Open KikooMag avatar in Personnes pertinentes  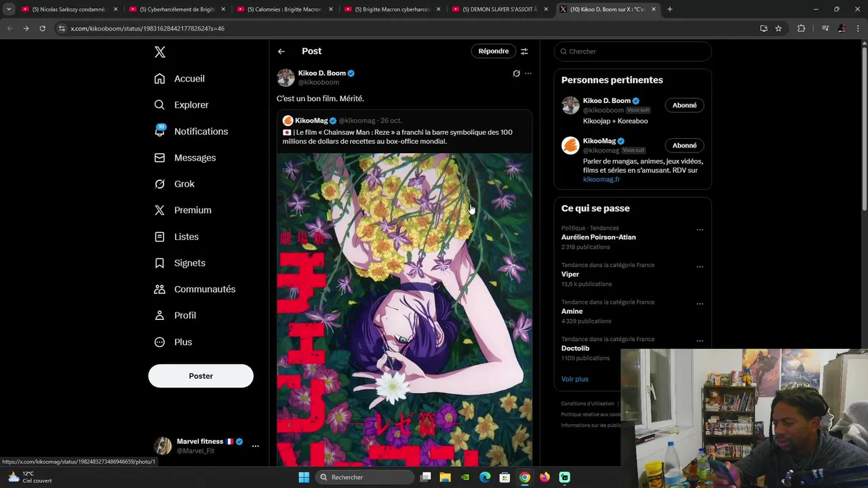570,145
